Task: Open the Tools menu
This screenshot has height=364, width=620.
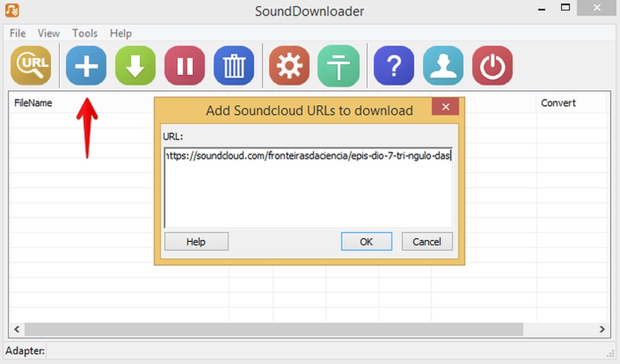Action: click(84, 33)
